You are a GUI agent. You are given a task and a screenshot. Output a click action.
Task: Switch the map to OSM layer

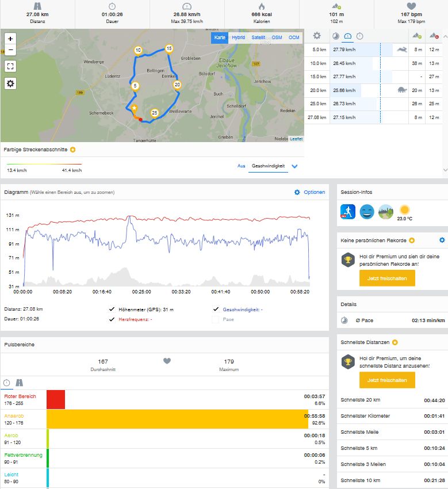coord(277,37)
